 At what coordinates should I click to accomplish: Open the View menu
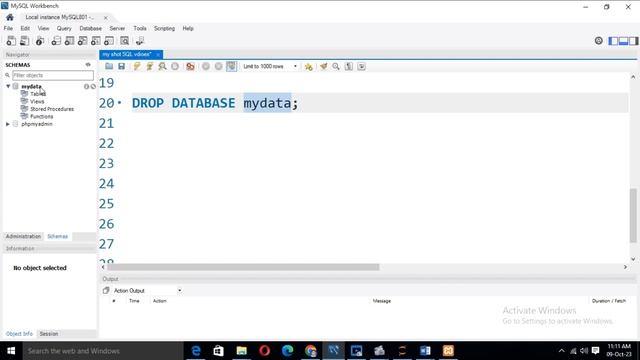coord(43,28)
